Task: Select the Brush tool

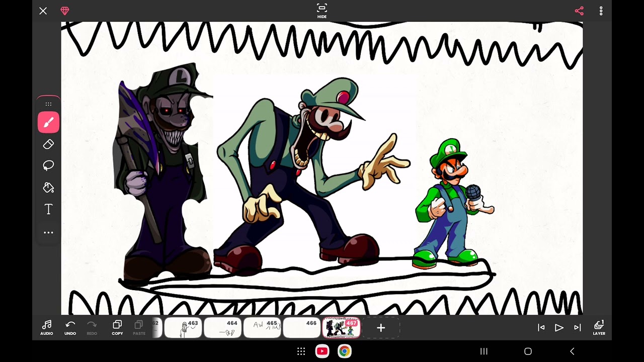Action: 48,122
